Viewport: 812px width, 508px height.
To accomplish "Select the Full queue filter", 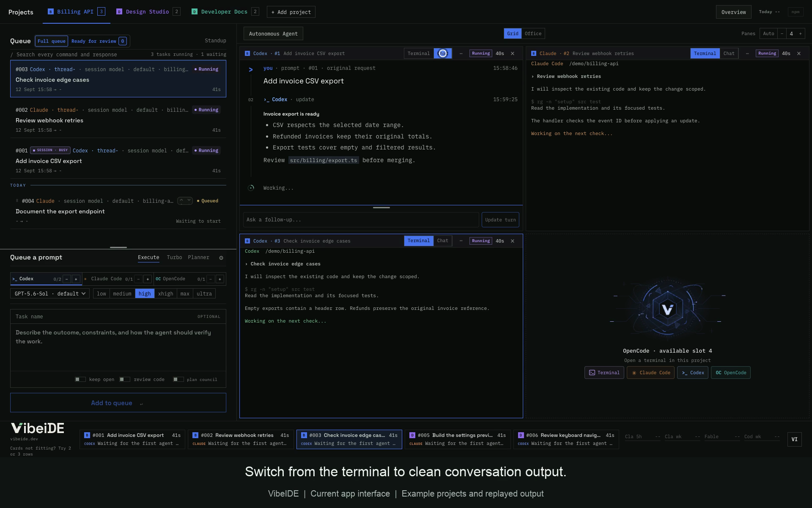I will point(52,41).
